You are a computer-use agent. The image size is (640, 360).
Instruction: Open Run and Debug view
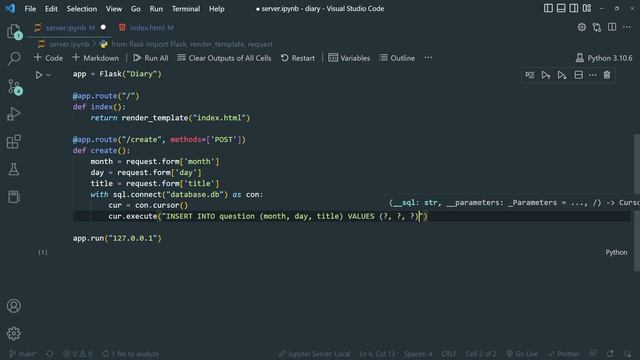coord(14,114)
